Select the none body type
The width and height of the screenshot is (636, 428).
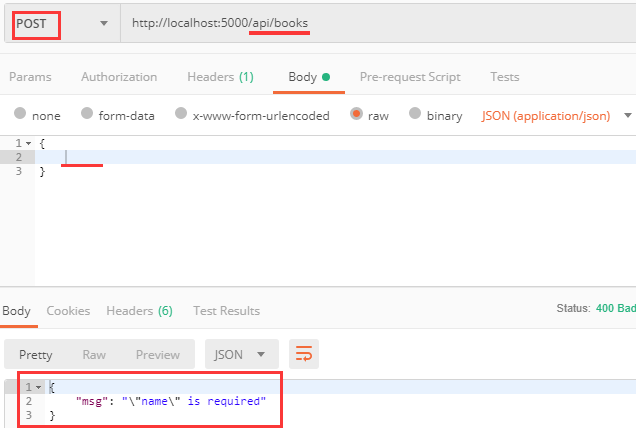pyautogui.click(x=20, y=113)
